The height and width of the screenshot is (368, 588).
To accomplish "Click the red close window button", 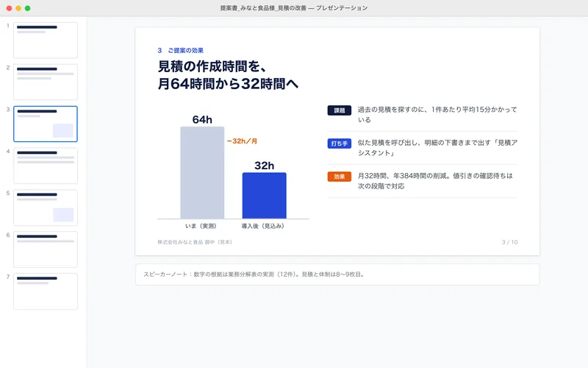I will click(x=9, y=8).
